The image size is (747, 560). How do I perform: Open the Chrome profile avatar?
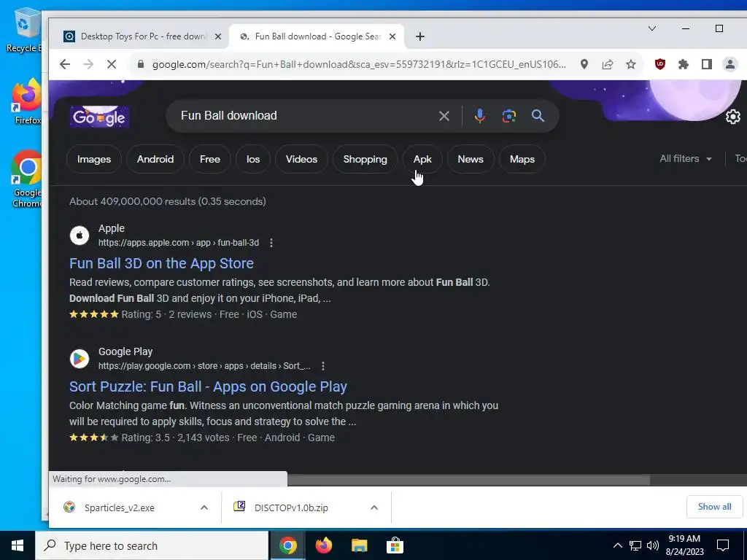[x=729, y=64]
